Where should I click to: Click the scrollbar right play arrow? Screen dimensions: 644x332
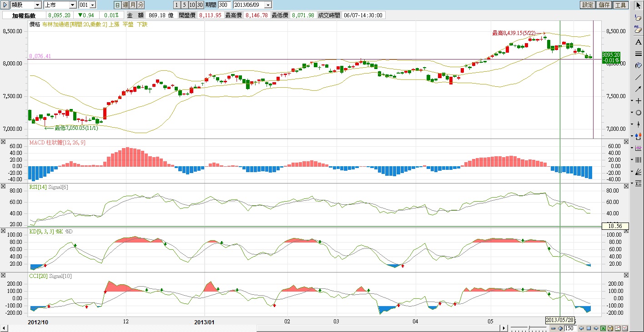[504, 328]
